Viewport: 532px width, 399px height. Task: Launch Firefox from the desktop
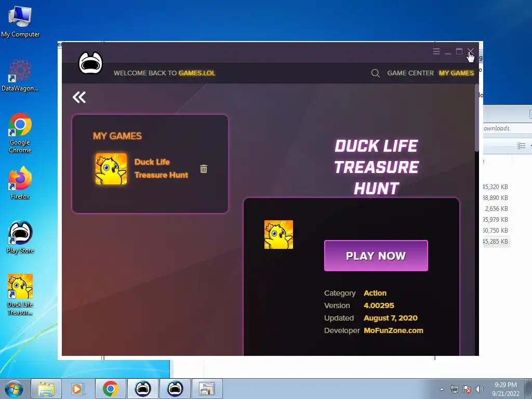tap(20, 182)
